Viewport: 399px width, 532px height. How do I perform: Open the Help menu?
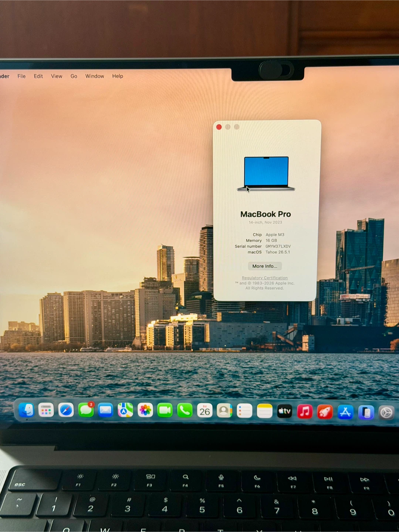point(118,76)
